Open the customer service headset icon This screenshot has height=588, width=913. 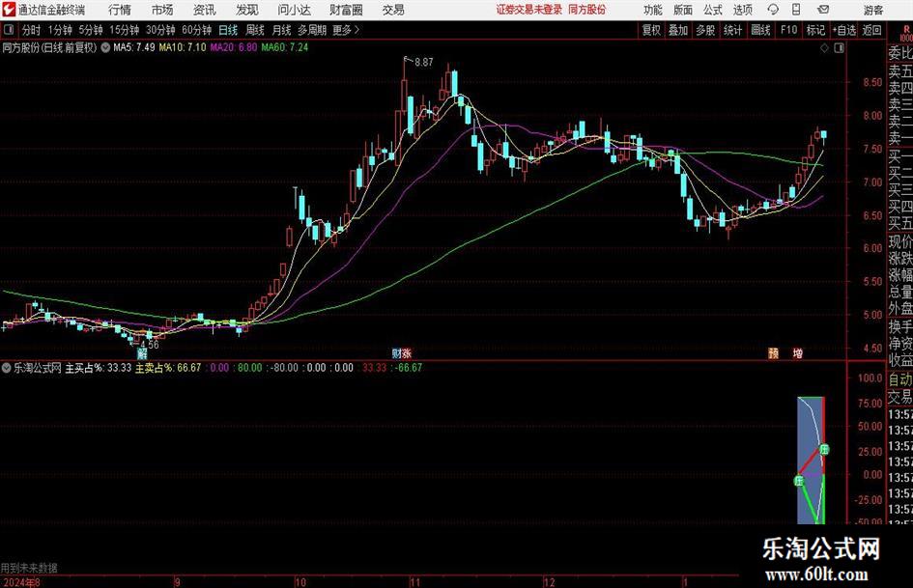click(x=773, y=10)
